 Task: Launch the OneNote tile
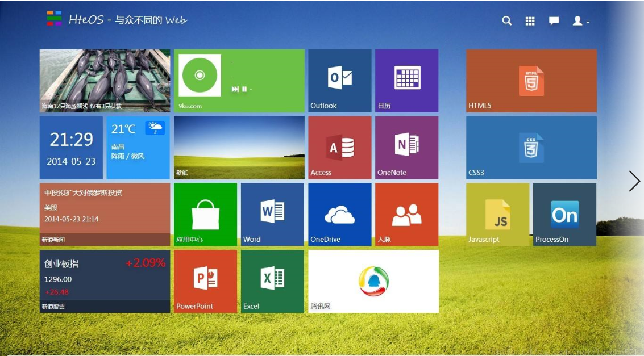click(406, 148)
